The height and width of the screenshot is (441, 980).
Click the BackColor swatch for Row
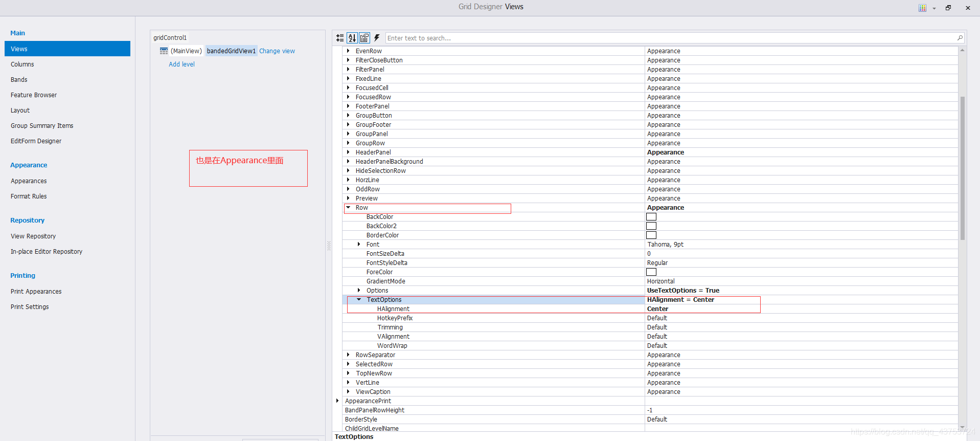[651, 217]
